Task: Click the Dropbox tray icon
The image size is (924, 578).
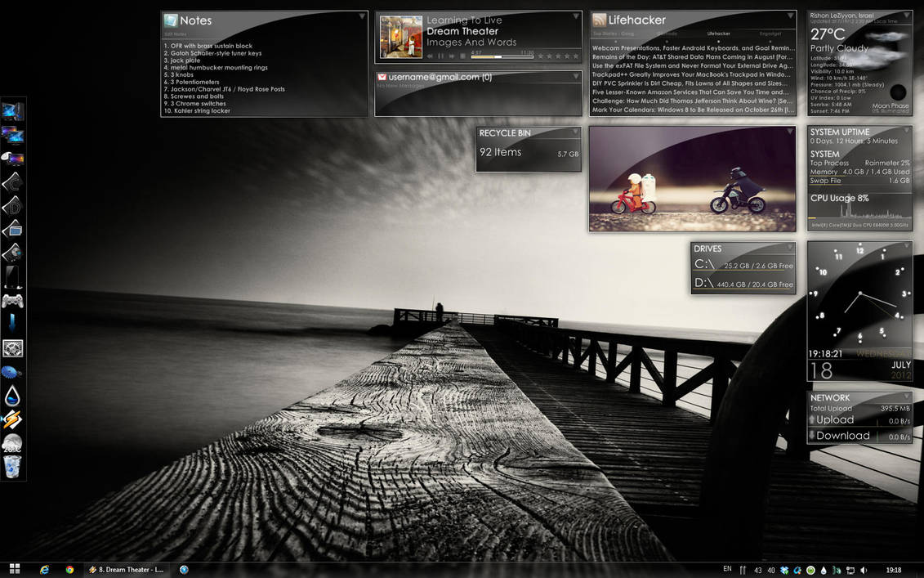Action: coord(784,570)
